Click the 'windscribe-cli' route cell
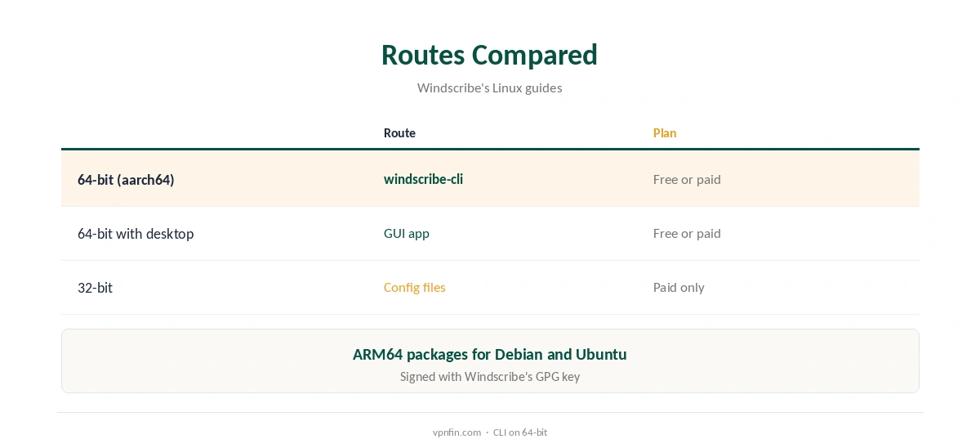This screenshot has height=448, width=980. [x=423, y=179]
